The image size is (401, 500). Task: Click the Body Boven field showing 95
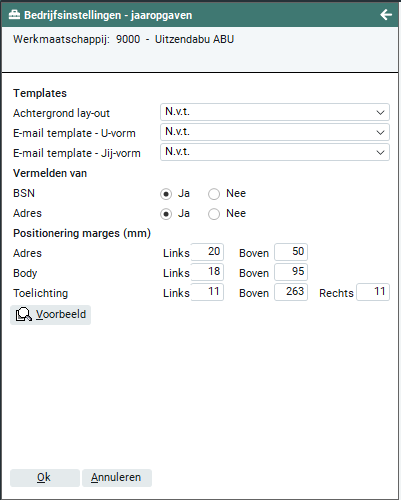click(291, 272)
